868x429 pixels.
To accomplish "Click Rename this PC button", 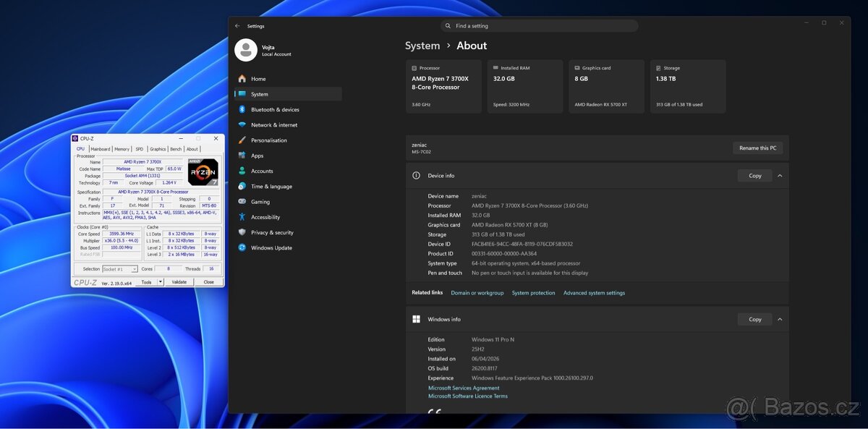I will point(758,148).
